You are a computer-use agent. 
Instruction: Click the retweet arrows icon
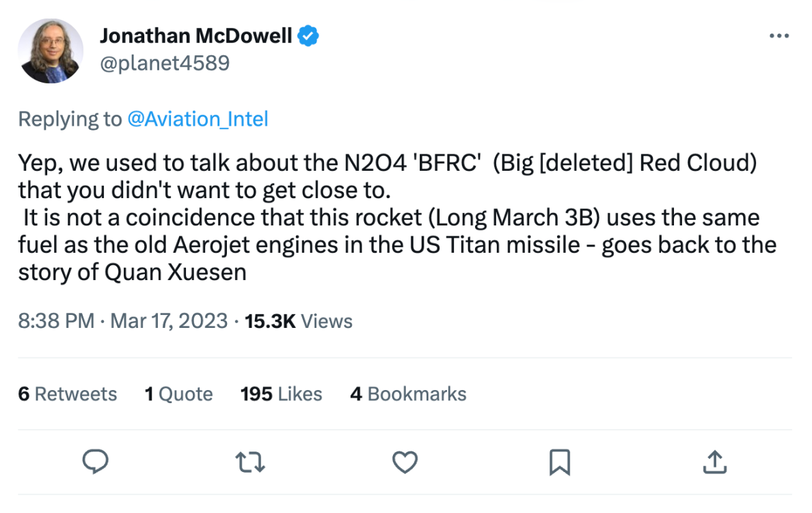coord(250,462)
